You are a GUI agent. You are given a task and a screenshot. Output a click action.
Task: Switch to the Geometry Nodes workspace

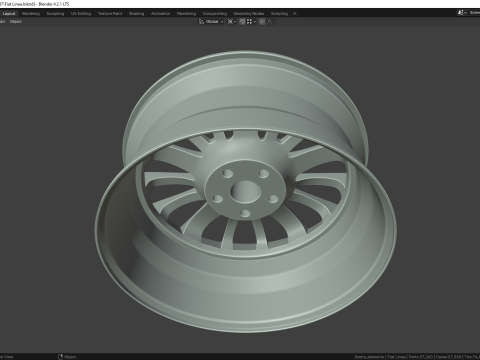249,14
